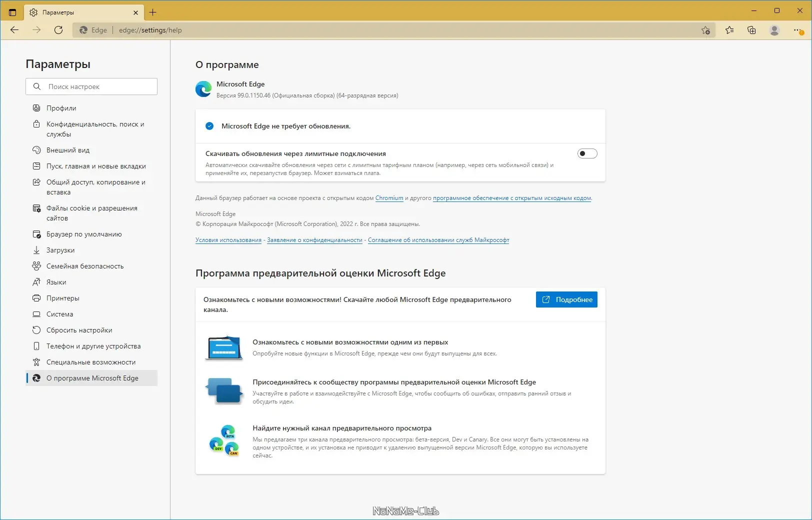Click the Принтеры printer icon
Screen dimensions: 812x520
tap(36, 298)
